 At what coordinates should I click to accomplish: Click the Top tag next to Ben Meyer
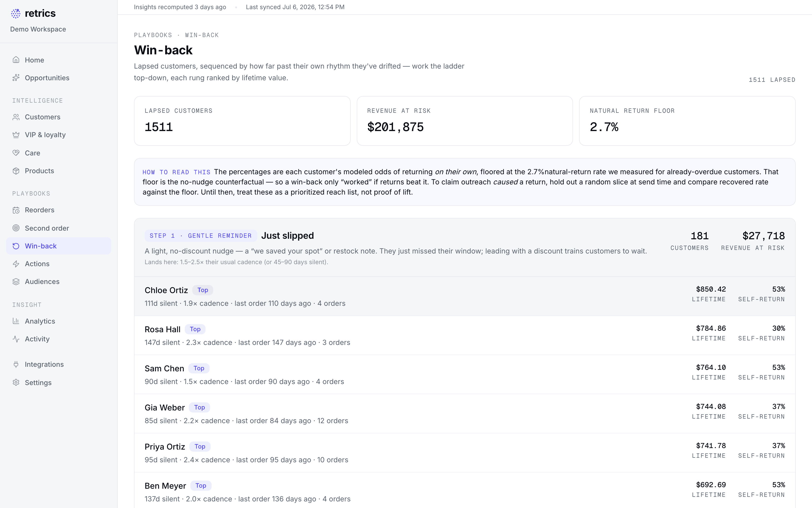click(x=201, y=485)
